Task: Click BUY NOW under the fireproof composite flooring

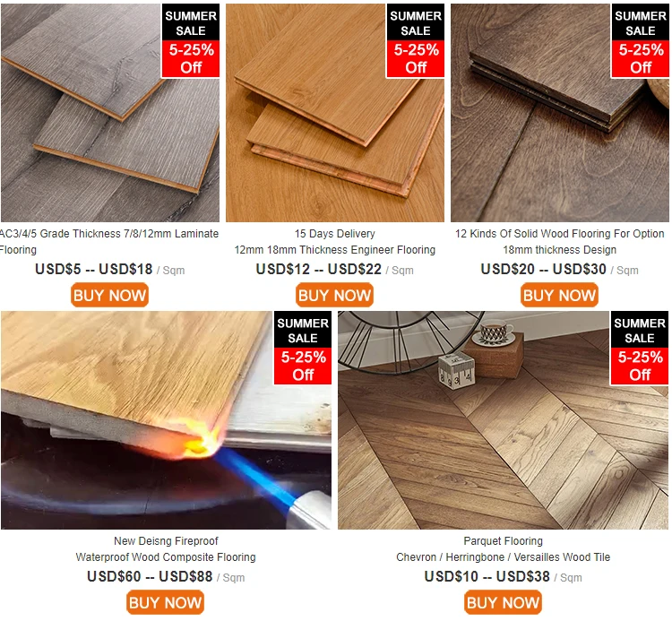Action: click(x=165, y=602)
